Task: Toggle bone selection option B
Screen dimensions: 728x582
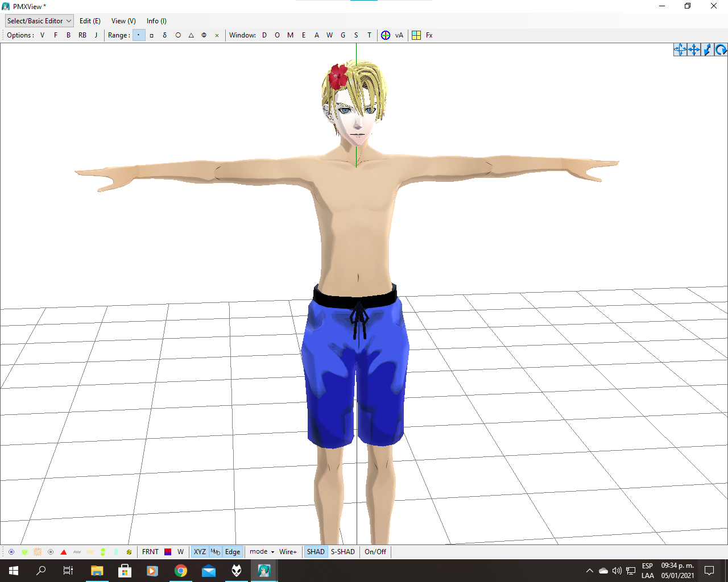Action: (69, 35)
